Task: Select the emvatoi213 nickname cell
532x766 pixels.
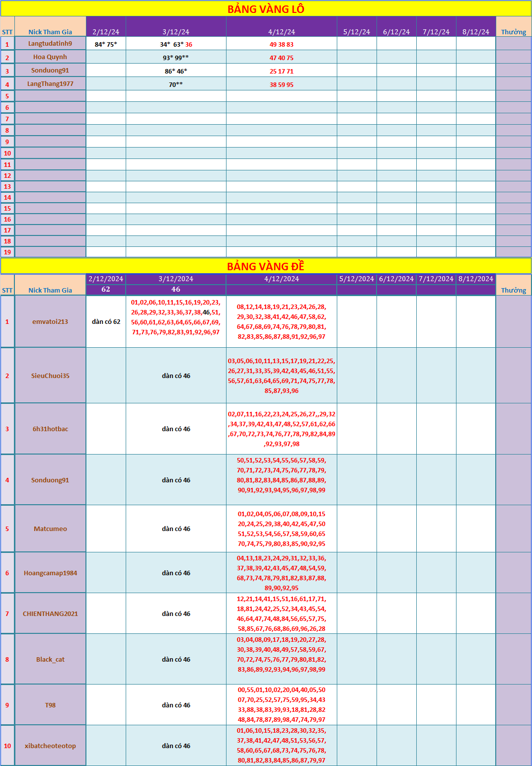Action: [x=50, y=321]
